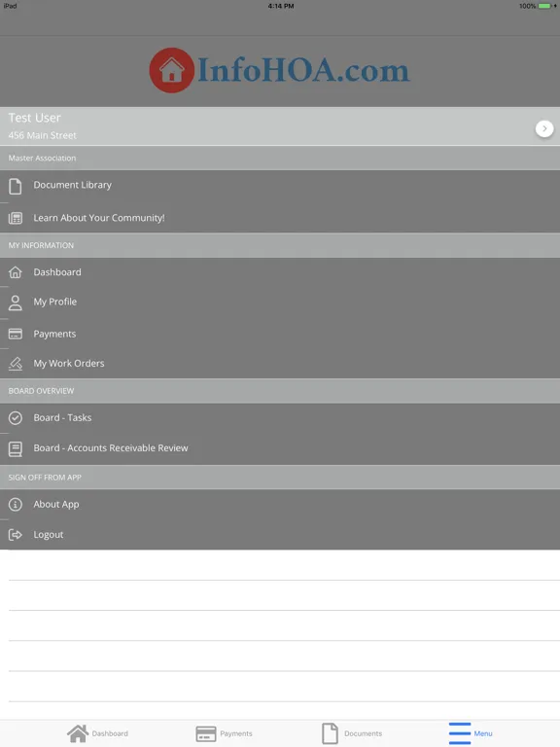The image size is (560, 747).
Task: Click the About App info icon
Action: [16, 505]
